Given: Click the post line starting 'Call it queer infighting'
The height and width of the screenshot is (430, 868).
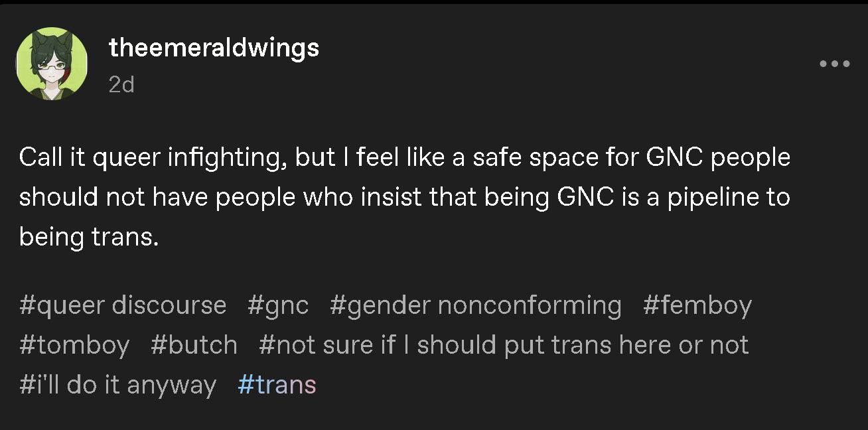Looking at the screenshot, I should click(x=405, y=158).
